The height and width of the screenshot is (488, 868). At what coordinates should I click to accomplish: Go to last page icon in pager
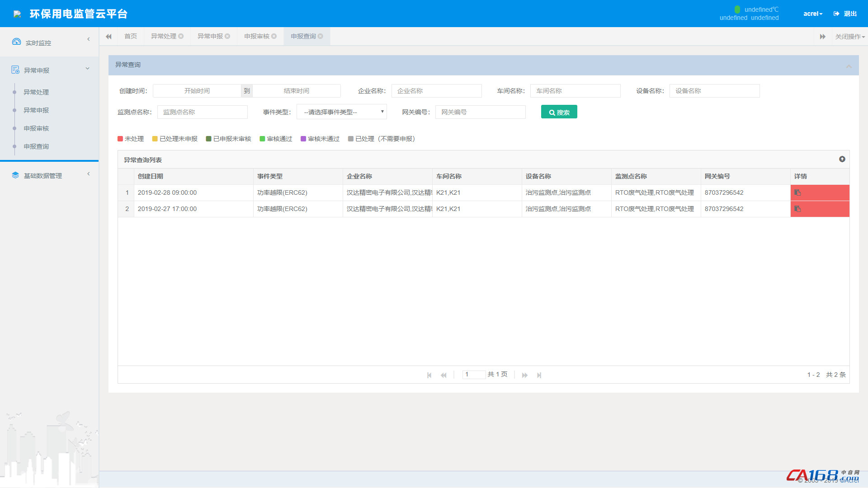pos(539,375)
